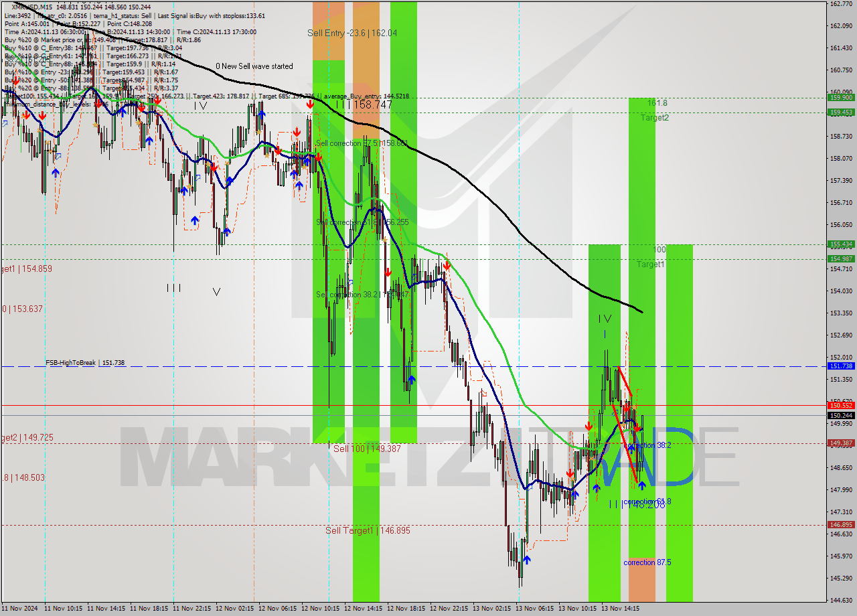
Task: Click the 162.770 price axis value
Action: tap(840, 3)
